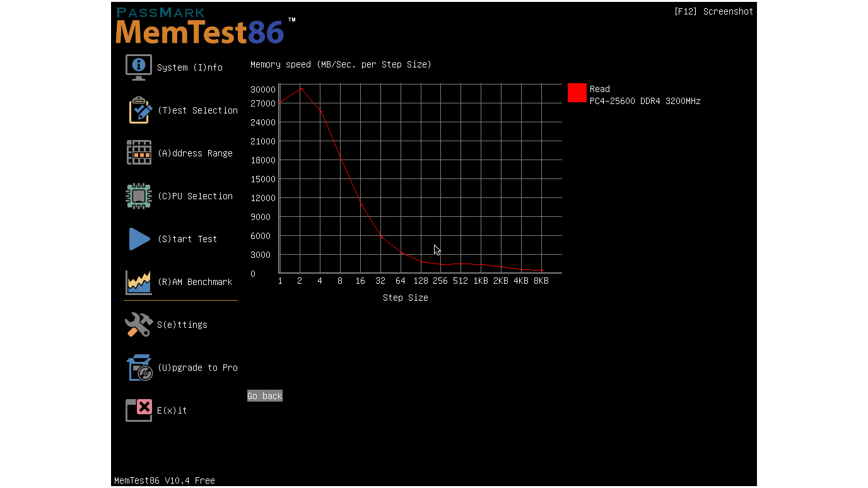Click the PassMark MemTest86 logo
The width and height of the screenshot is (868, 488).
[x=206, y=26]
